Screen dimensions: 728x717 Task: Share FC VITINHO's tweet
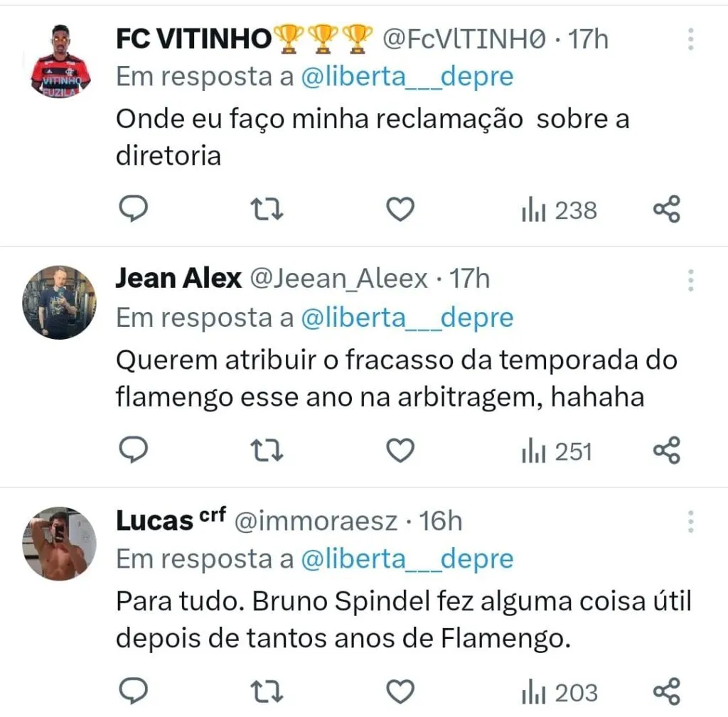667,210
